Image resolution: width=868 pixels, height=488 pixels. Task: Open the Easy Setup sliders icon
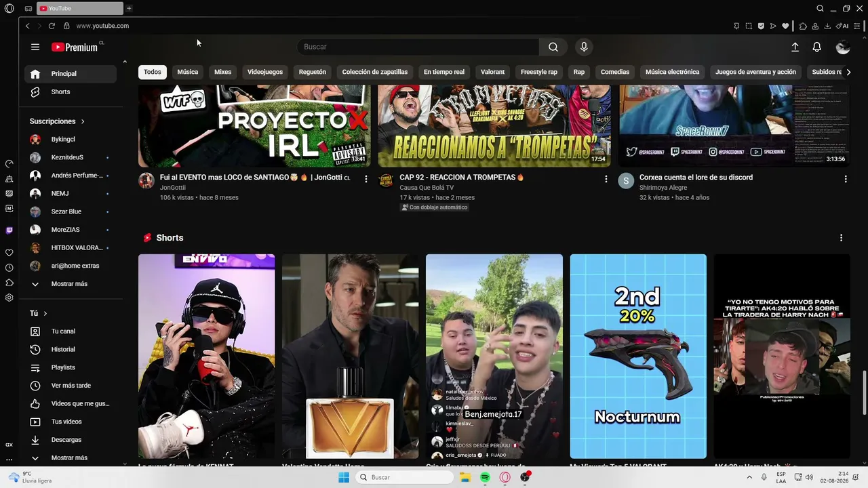click(x=858, y=26)
